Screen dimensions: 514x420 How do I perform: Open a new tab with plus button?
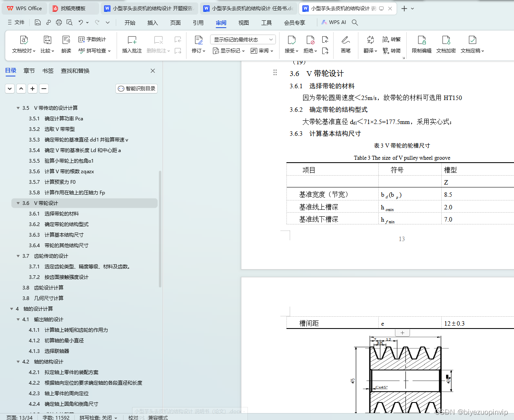tap(404, 8)
